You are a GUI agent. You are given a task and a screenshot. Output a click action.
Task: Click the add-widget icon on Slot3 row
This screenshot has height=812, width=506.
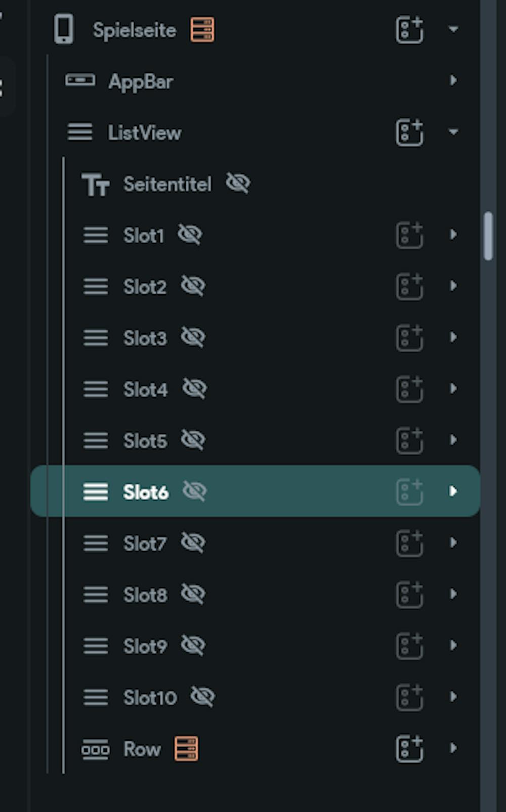click(x=409, y=338)
